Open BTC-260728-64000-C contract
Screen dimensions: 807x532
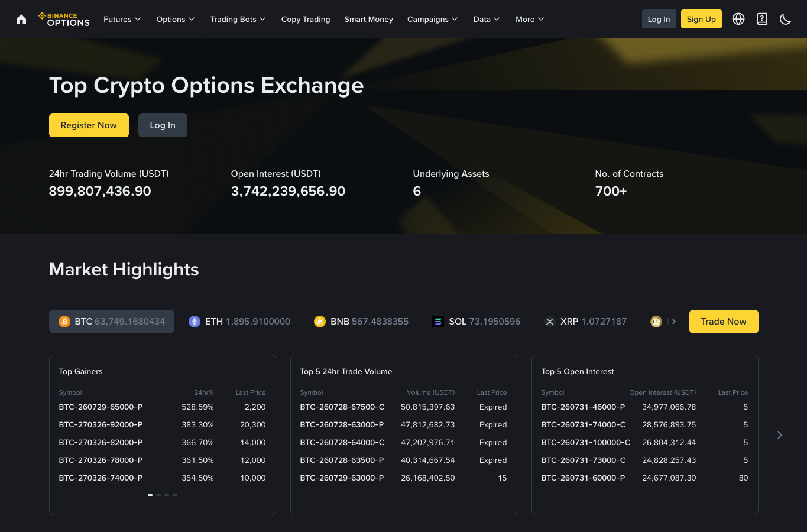(x=342, y=442)
